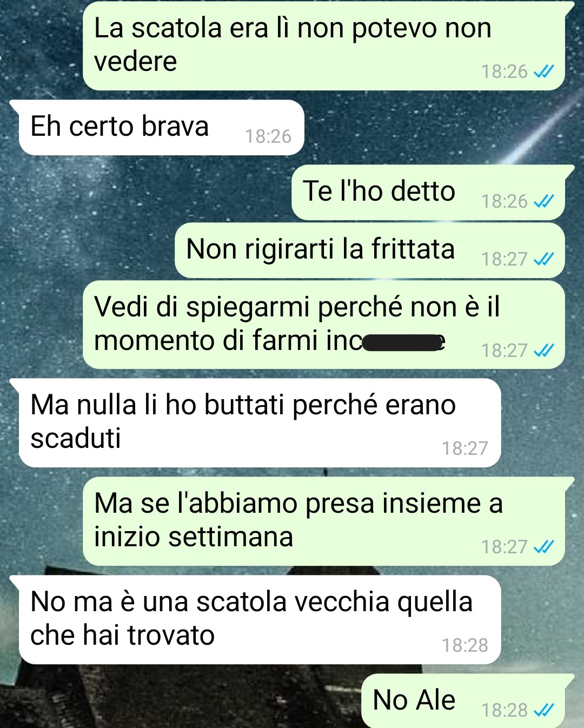Tap 'Non rigirarti la frittata' message
This screenshot has height=728, width=584.
[x=370, y=250]
